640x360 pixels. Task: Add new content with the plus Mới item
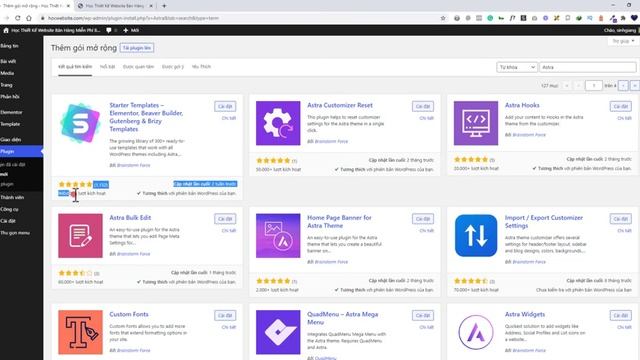click(x=131, y=30)
